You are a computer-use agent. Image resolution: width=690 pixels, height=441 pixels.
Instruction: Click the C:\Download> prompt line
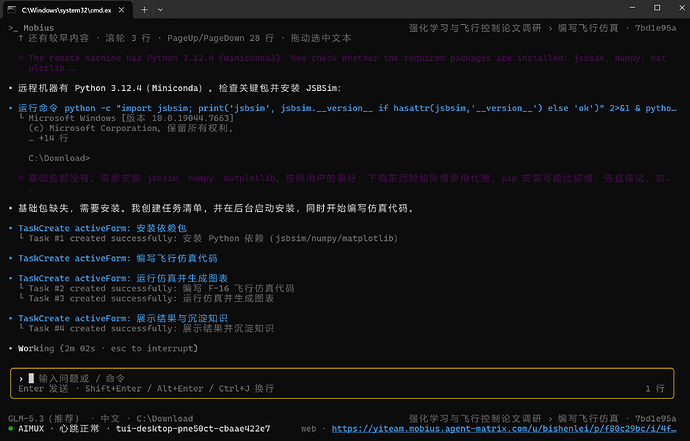[59, 158]
